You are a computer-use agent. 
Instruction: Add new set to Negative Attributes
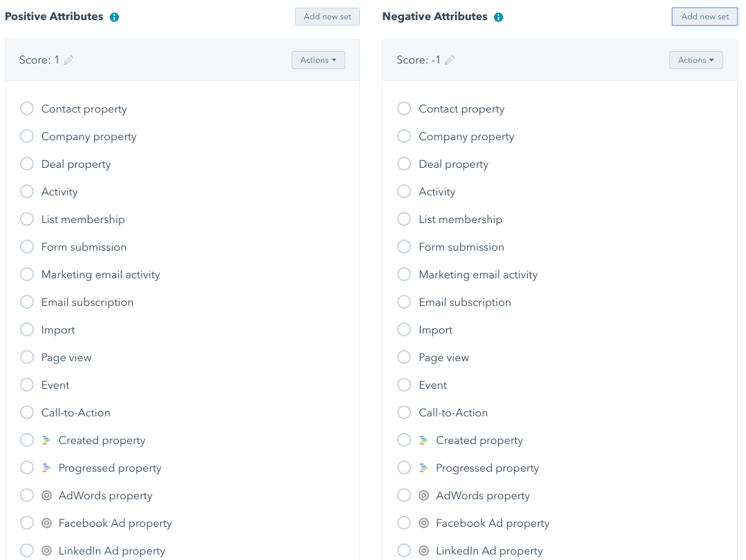(705, 17)
